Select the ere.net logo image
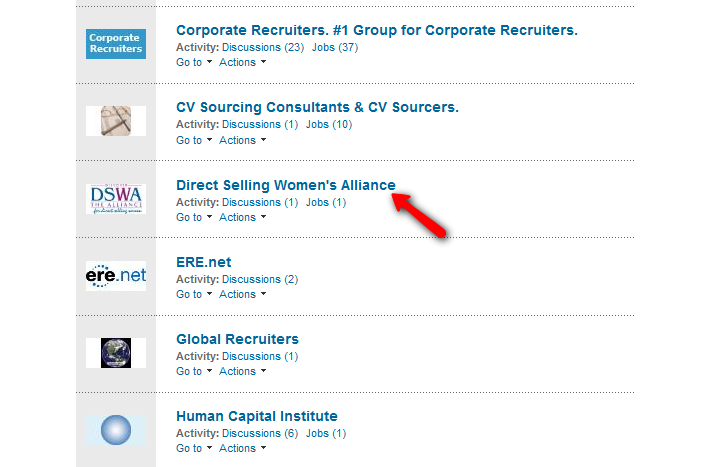This screenshot has width=705, height=467. [x=116, y=276]
